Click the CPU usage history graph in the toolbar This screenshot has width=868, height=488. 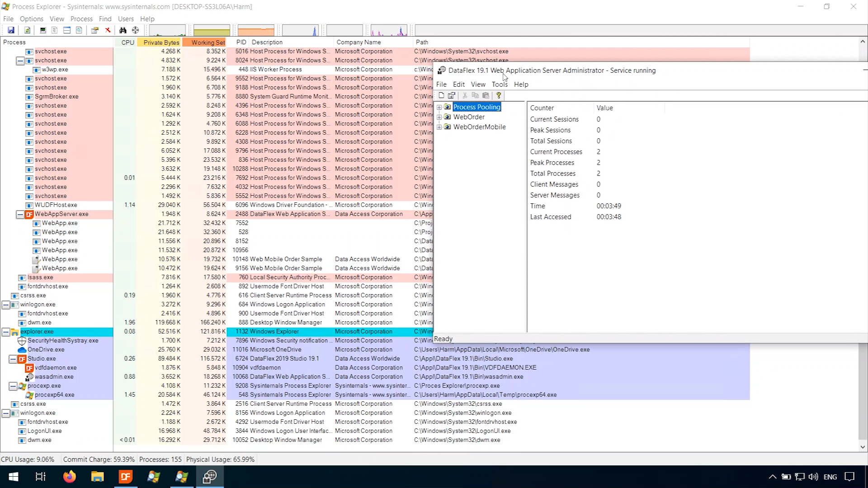click(x=167, y=31)
